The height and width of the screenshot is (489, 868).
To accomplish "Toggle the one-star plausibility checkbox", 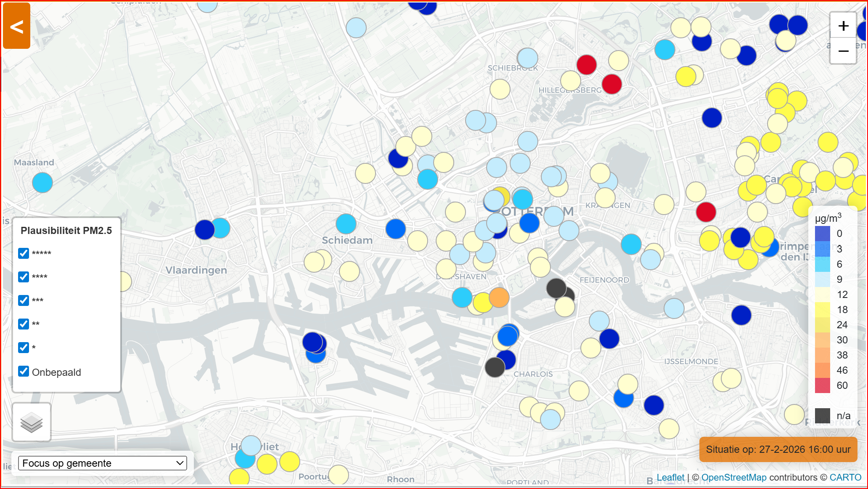I will (x=24, y=347).
